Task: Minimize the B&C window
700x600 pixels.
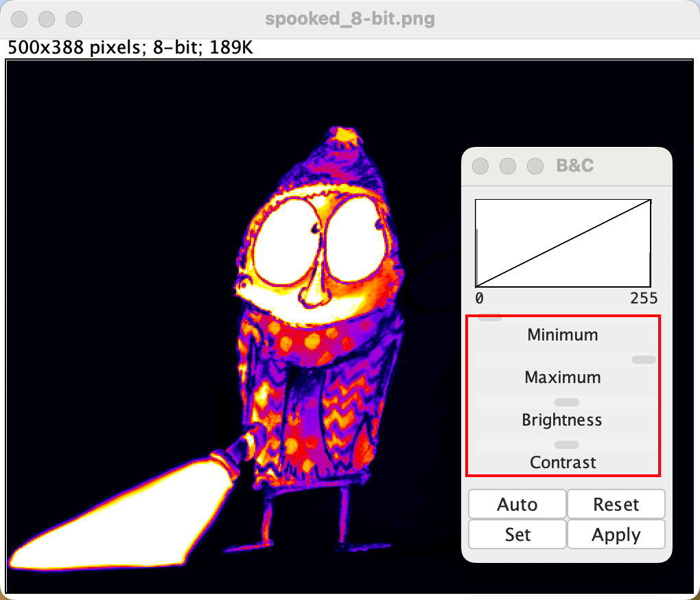Action: click(x=508, y=166)
